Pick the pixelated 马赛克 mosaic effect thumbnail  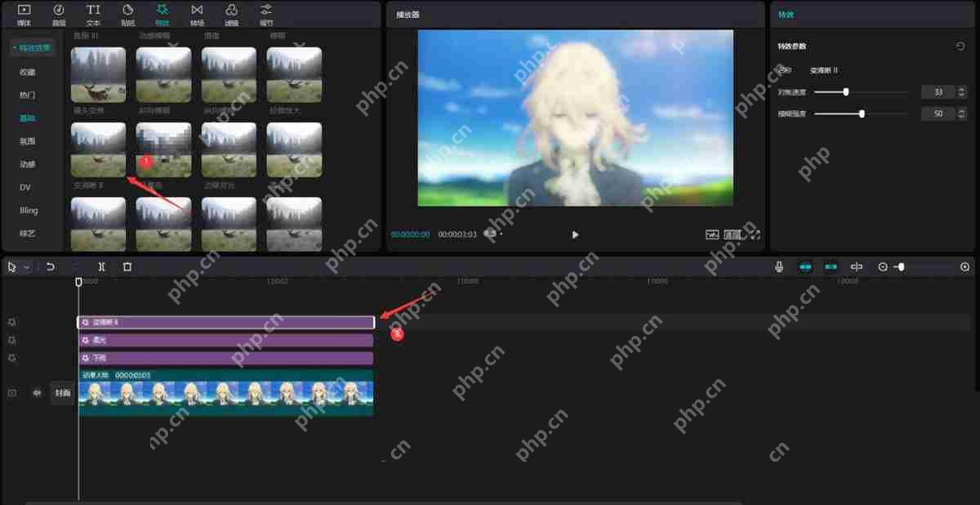(163, 150)
